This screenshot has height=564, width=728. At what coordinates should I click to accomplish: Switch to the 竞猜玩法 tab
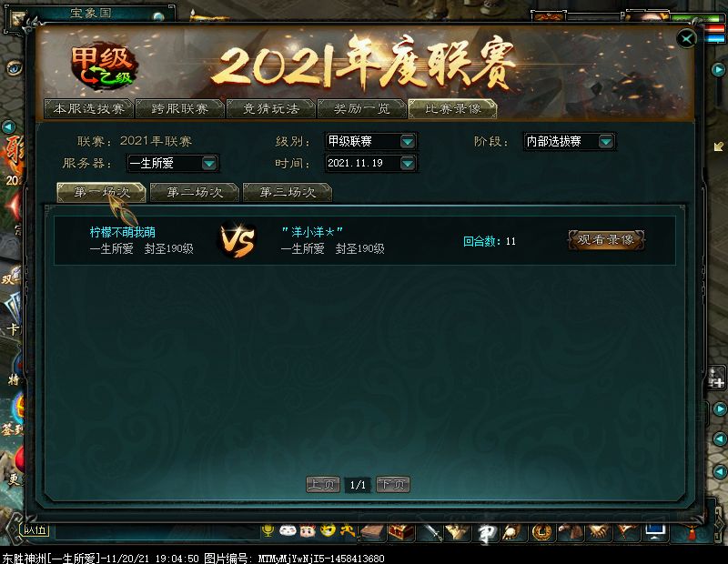pos(270,108)
